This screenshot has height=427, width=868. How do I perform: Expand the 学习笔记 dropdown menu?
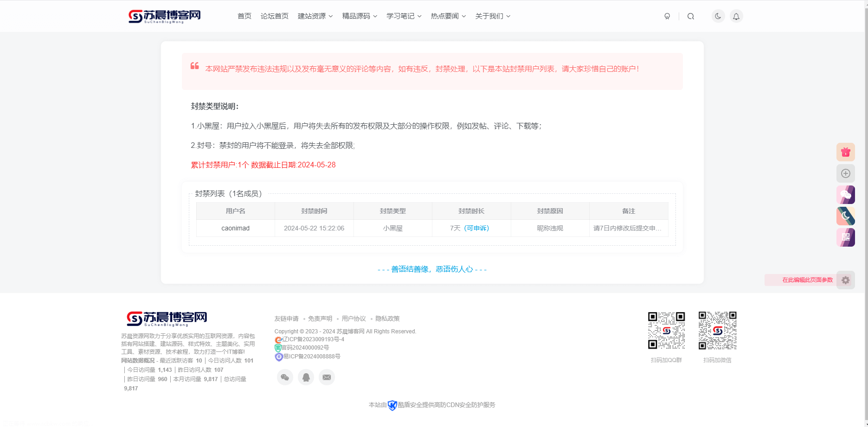click(x=404, y=16)
